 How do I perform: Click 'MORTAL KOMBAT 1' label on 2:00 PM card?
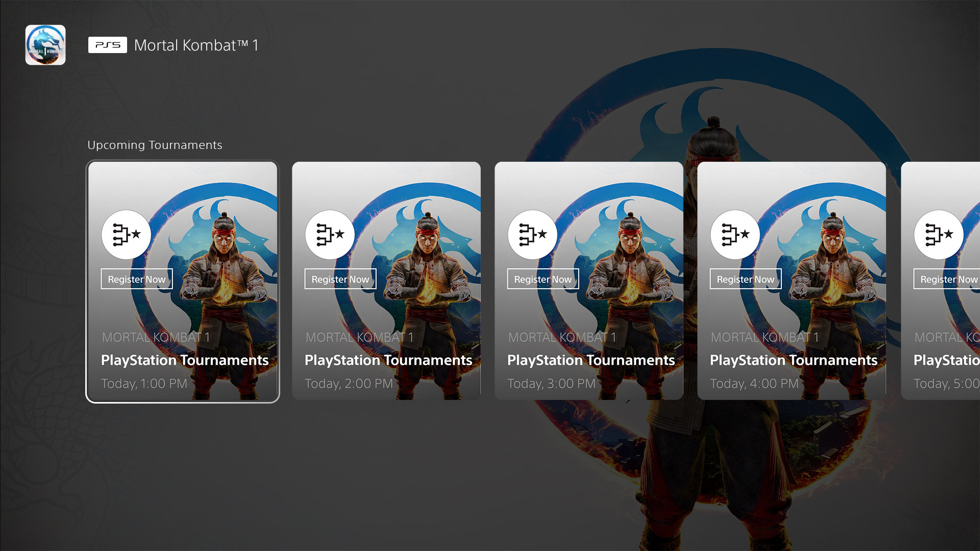360,337
